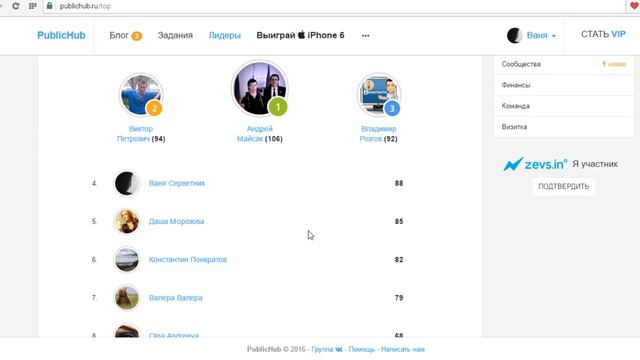Open the Блог menu item
The image size is (640, 360).
coord(119,36)
